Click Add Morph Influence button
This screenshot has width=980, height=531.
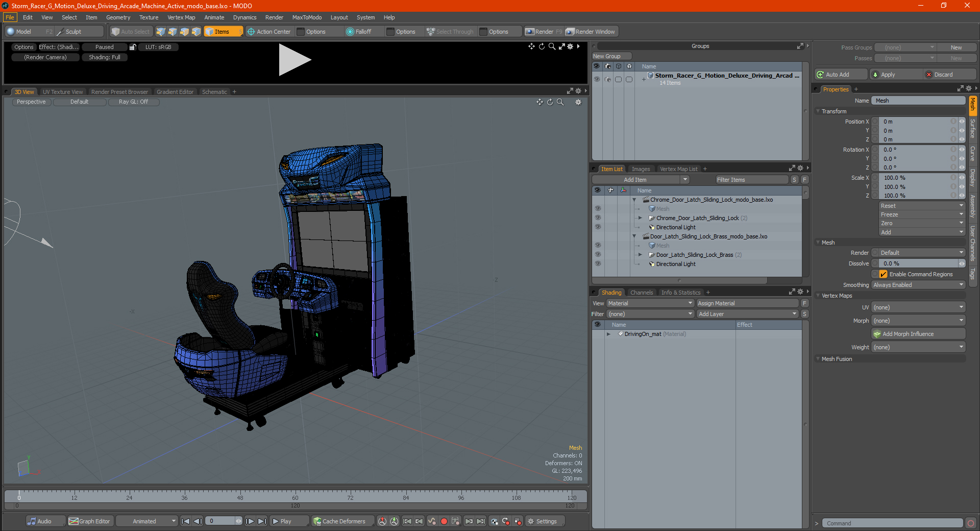[918, 334]
